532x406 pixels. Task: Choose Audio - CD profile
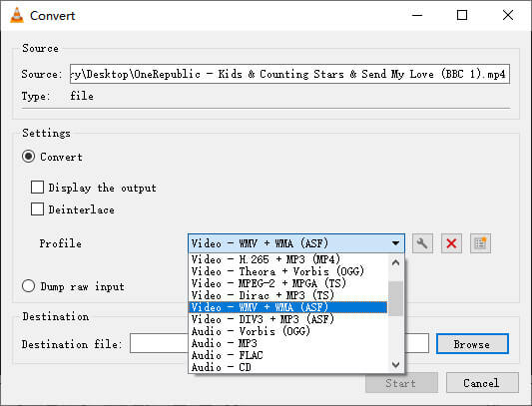287,367
